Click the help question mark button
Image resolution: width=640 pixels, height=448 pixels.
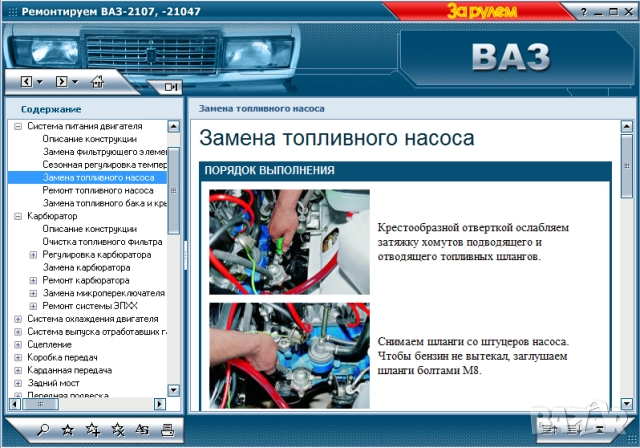click(x=584, y=12)
